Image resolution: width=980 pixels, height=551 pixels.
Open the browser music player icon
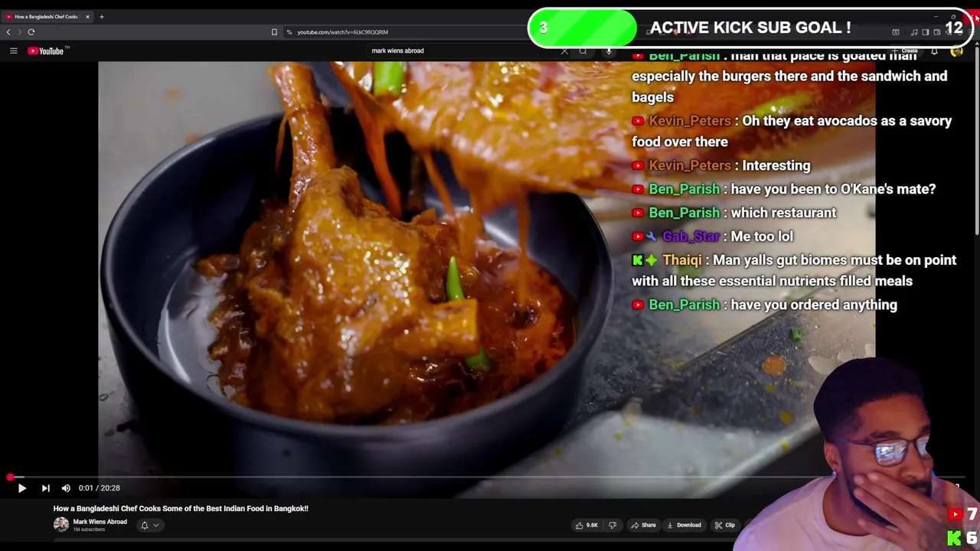[914, 32]
